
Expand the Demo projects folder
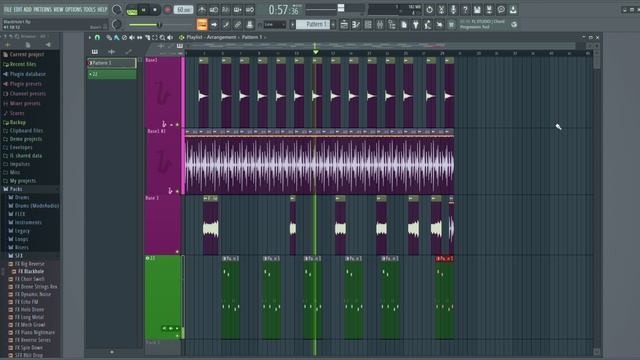[x=25, y=139]
